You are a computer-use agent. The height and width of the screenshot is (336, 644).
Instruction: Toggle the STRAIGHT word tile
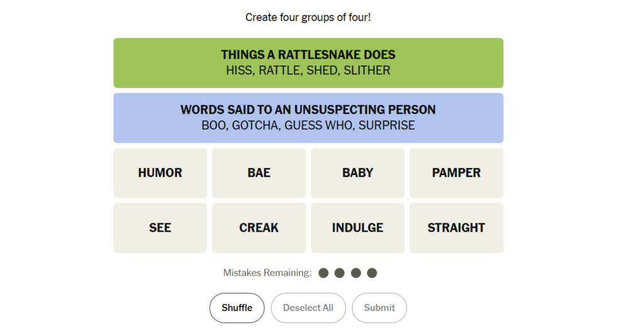tap(457, 228)
